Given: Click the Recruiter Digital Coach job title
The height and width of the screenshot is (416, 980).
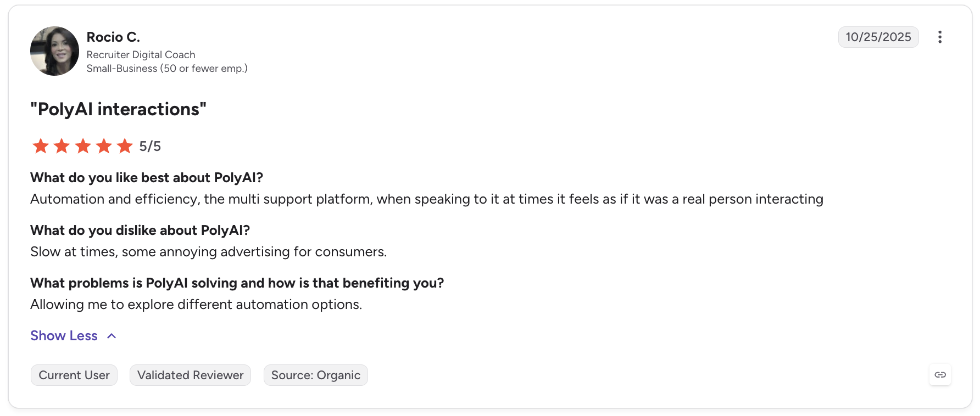Looking at the screenshot, I should (141, 54).
